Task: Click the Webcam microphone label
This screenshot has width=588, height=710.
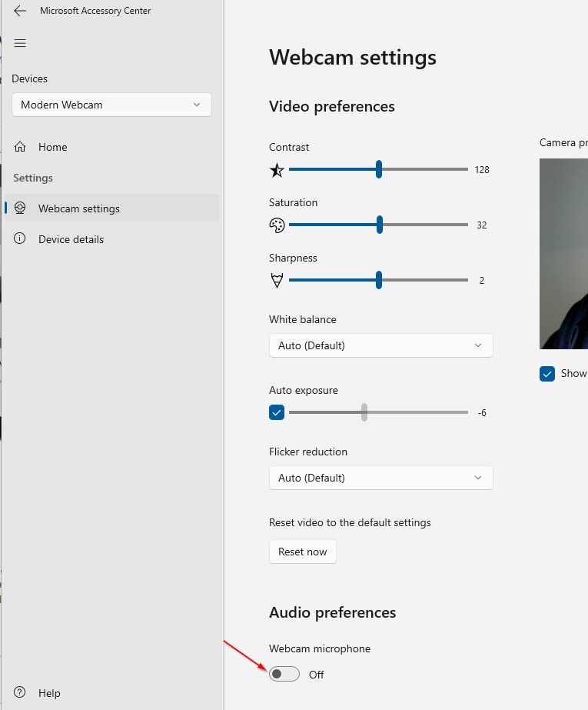Action: click(320, 648)
